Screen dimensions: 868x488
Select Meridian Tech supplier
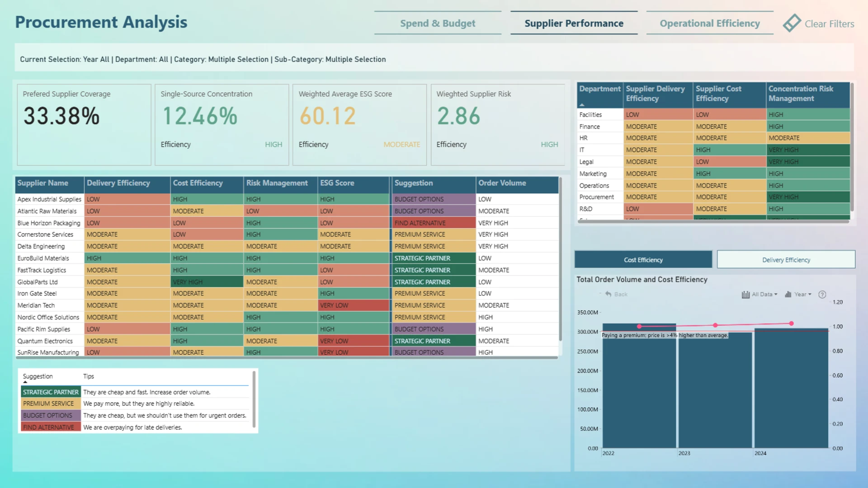[36, 305]
